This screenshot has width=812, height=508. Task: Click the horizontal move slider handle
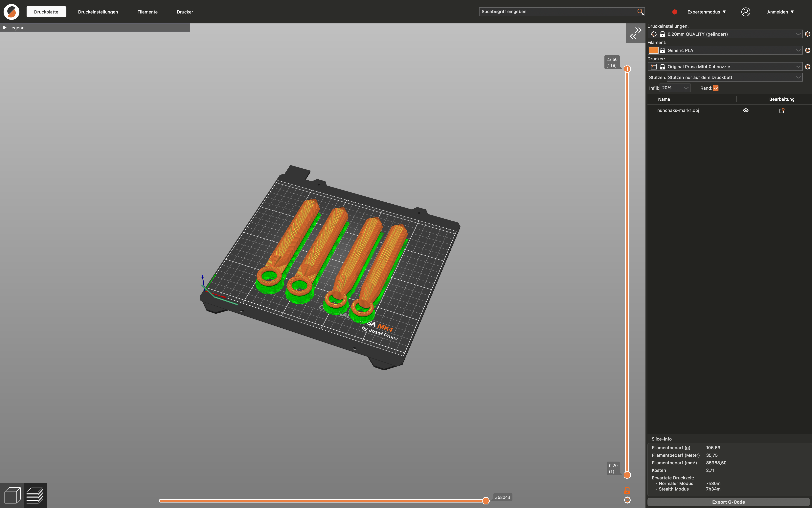coord(485,501)
